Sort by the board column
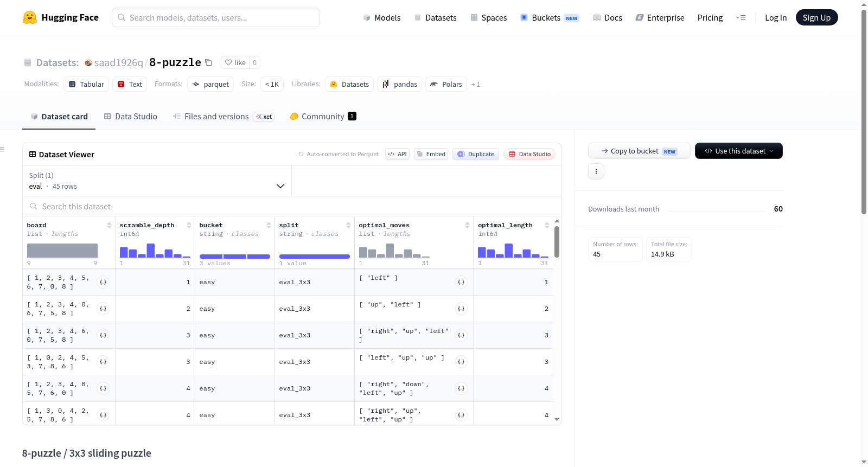 coord(109,225)
